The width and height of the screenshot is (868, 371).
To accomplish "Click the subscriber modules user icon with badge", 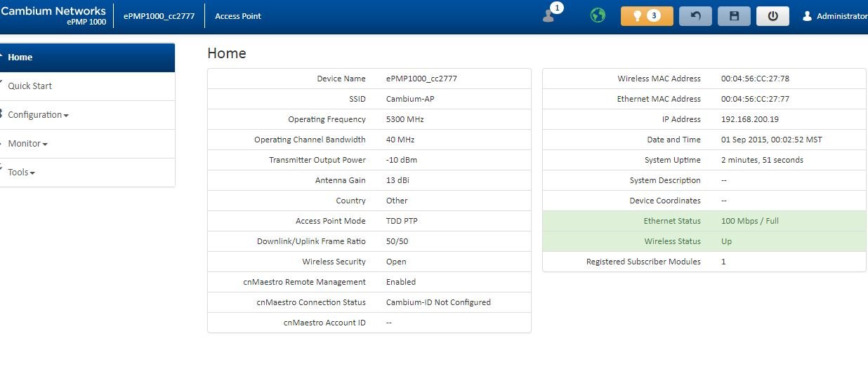I will pyautogui.click(x=550, y=15).
